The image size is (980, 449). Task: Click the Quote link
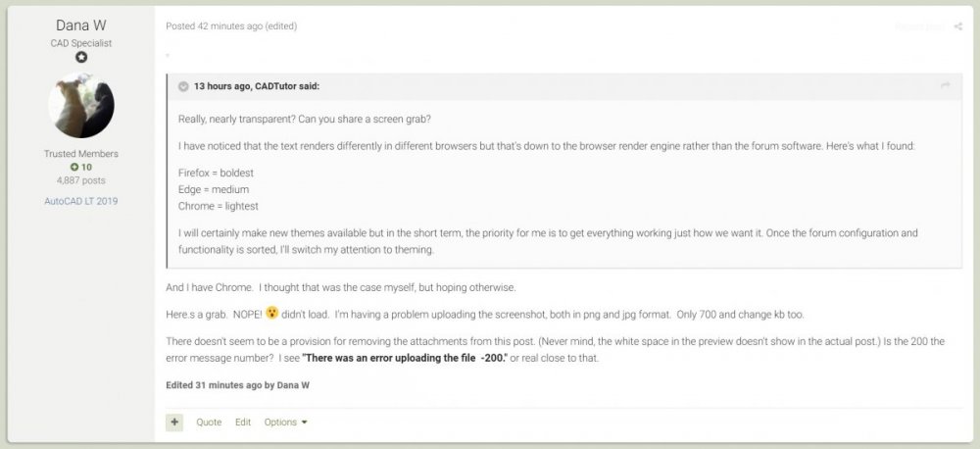209,423
